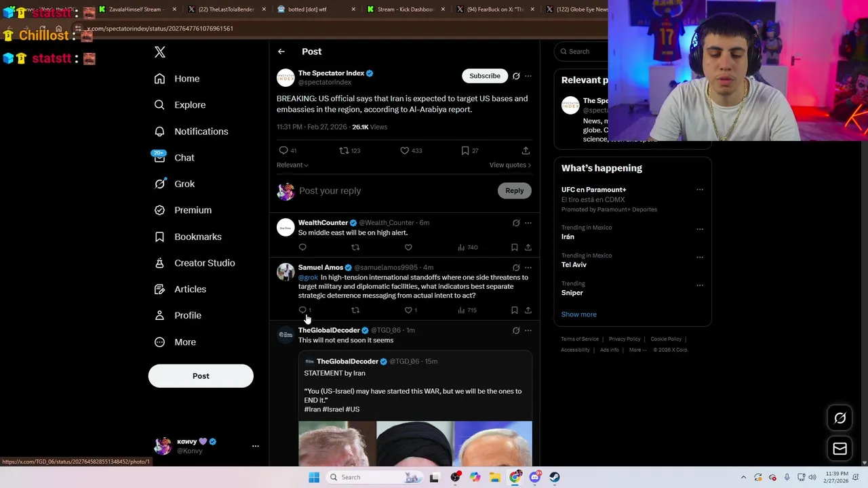
Task: Share Samuel Amos's comment
Action: click(x=528, y=310)
